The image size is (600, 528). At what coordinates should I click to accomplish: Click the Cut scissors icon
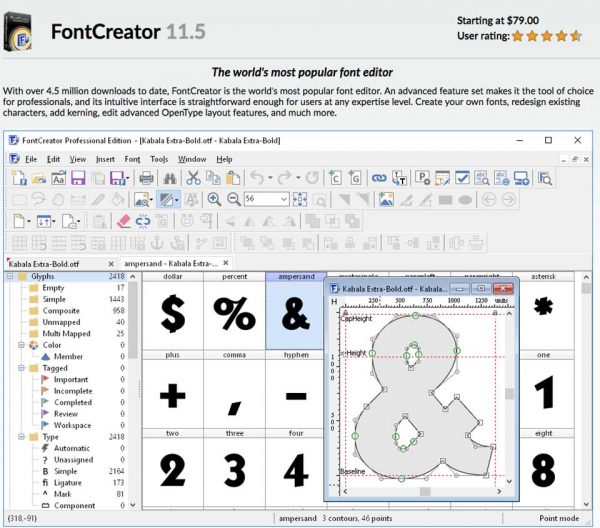pyautogui.click(x=192, y=178)
